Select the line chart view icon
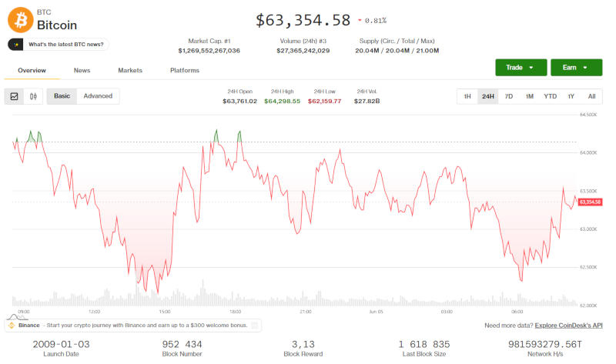Image resolution: width=616 pixels, height=364 pixels. pos(14,96)
